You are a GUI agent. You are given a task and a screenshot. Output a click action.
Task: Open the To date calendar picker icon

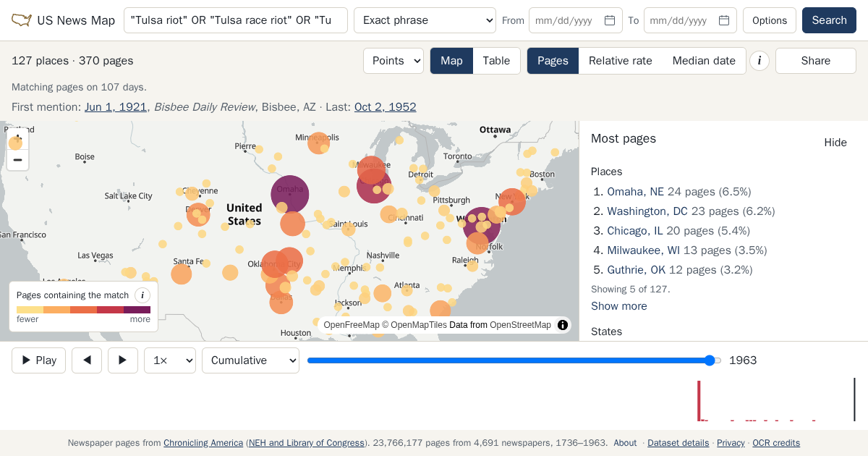[724, 20]
